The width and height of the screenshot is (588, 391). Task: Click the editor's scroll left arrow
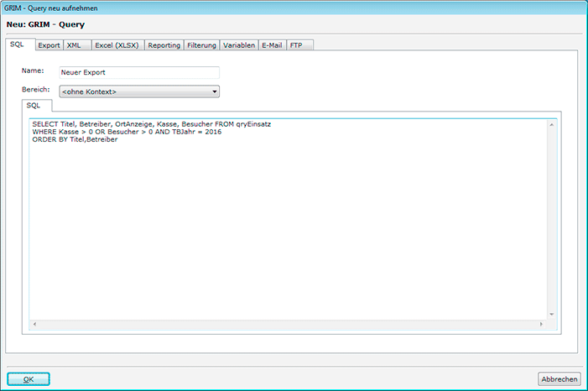click(35, 323)
